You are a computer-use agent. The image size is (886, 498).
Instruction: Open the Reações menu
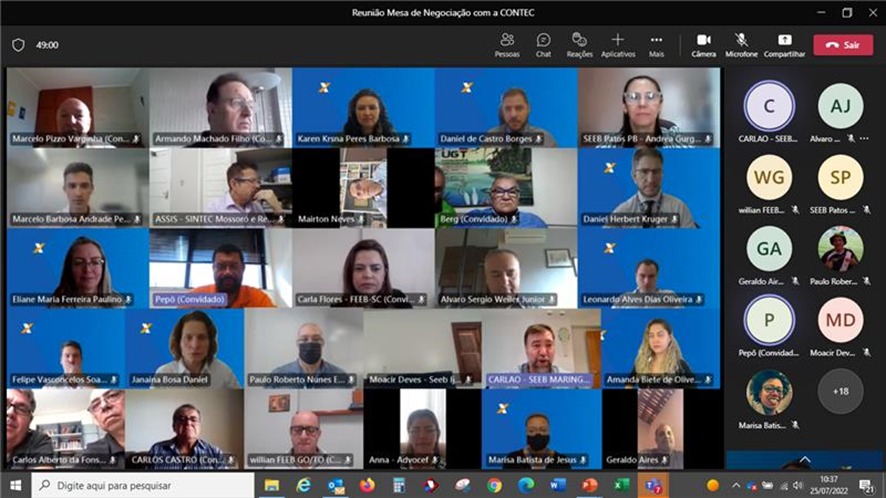(579, 45)
